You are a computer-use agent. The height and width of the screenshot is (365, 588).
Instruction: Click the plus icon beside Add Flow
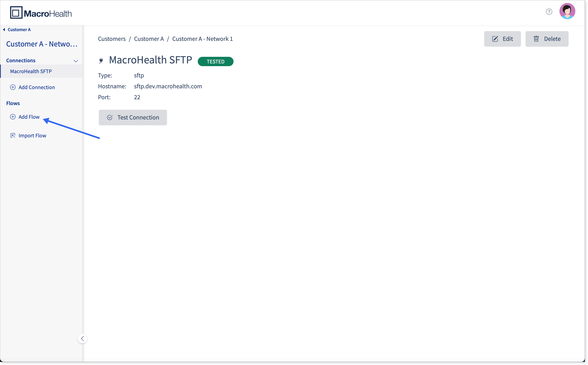(13, 117)
